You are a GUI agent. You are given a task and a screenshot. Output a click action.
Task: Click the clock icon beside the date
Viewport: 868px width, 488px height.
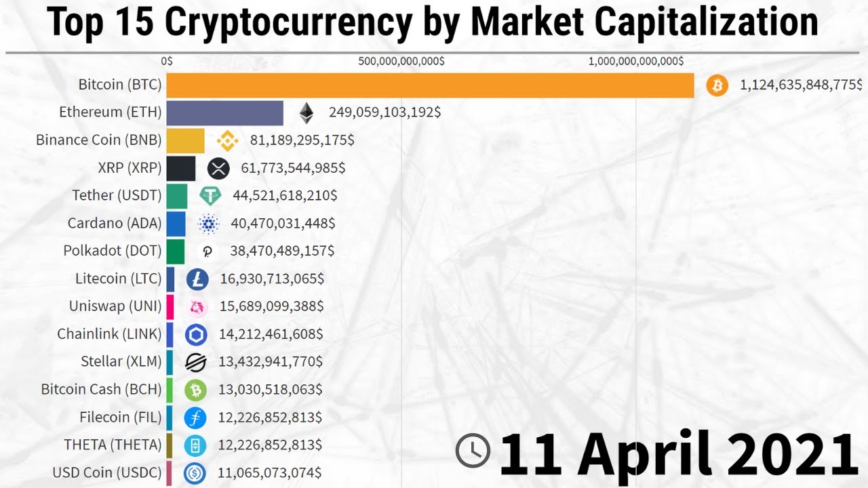pyautogui.click(x=473, y=451)
